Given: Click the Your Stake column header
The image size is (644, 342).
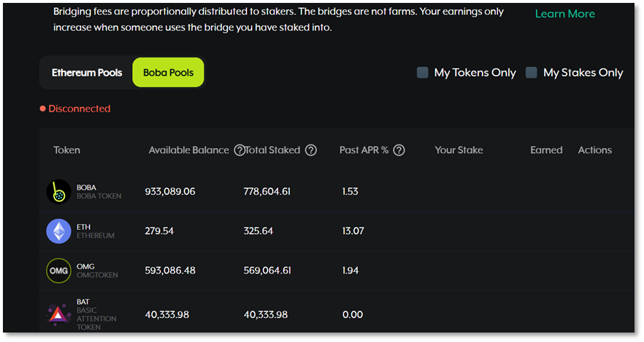Looking at the screenshot, I should click(x=459, y=150).
